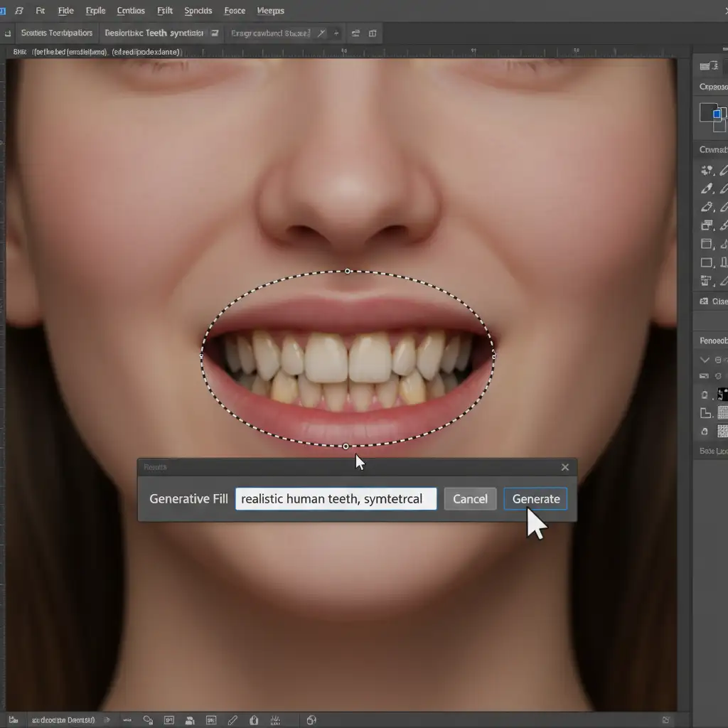728x728 pixels.
Task: Click the layered frames tool in right panel
Action: tap(707, 225)
